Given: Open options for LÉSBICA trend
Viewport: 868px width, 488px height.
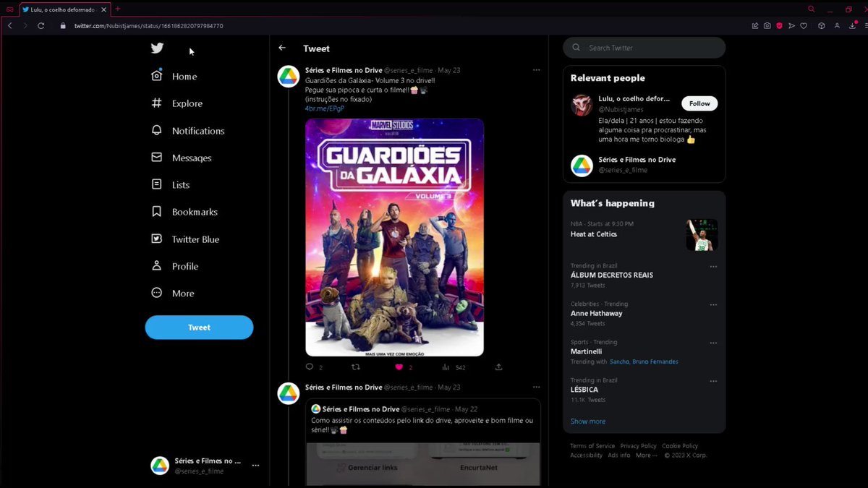Looking at the screenshot, I should click(x=713, y=380).
